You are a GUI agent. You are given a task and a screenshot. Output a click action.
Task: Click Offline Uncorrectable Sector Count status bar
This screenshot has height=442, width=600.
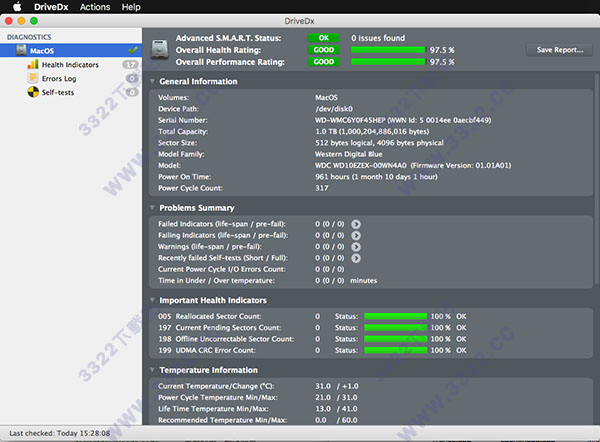click(x=396, y=339)
